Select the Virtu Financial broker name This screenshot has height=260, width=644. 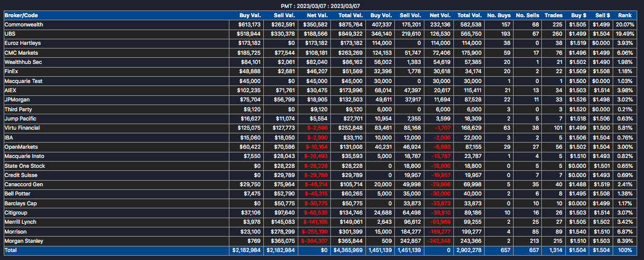pos(22,128)
